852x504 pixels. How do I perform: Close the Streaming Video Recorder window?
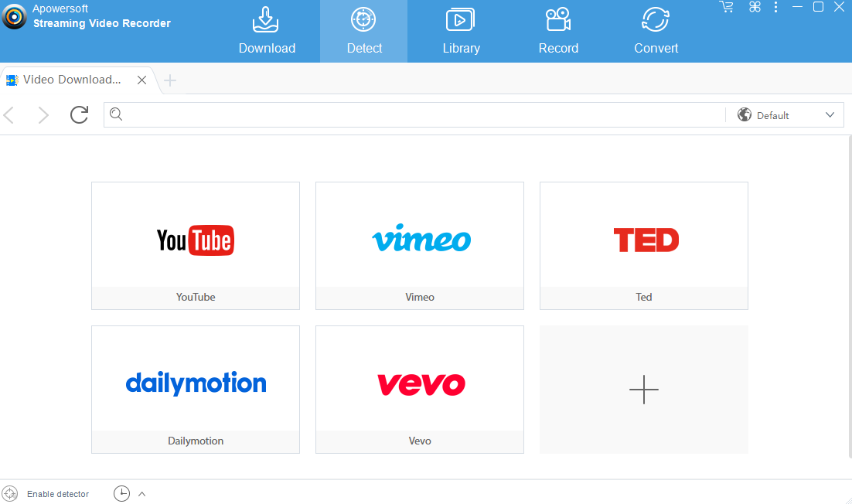839,7
